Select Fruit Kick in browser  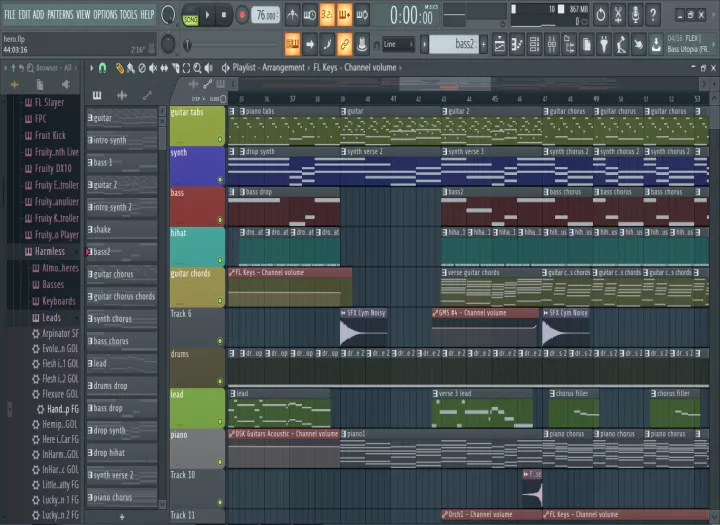tap(45, 135)
